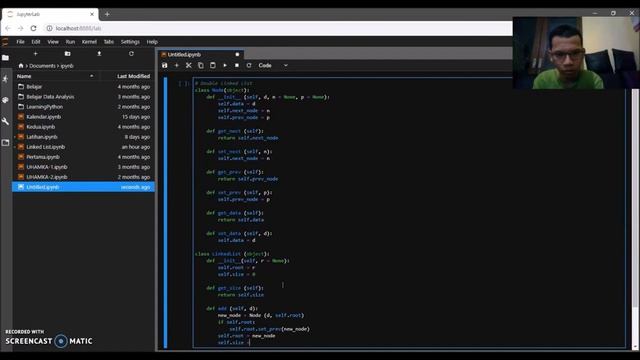Paste cell from clipboard
This screenshot has width=640, height=360.
pyautogui.click(x=213, y=65)
